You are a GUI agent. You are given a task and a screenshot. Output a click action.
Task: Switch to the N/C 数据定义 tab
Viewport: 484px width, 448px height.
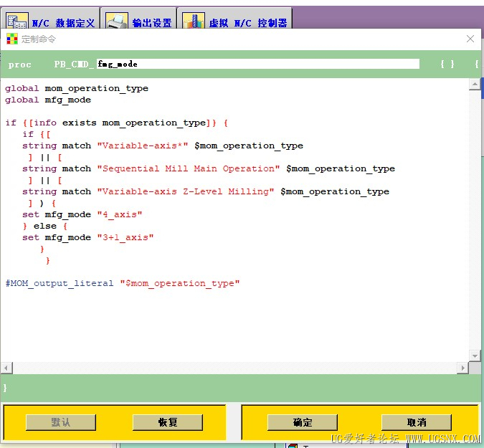pos(63,23)
